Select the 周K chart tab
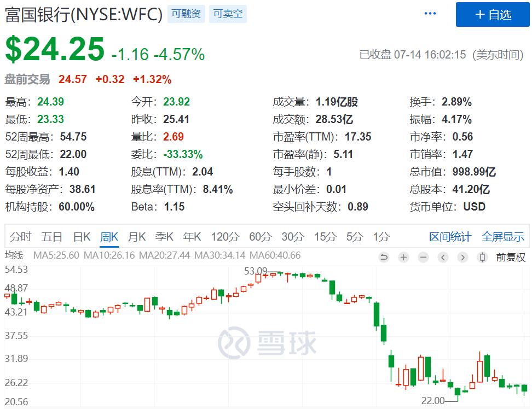The image size is (532, 409). 109,237
